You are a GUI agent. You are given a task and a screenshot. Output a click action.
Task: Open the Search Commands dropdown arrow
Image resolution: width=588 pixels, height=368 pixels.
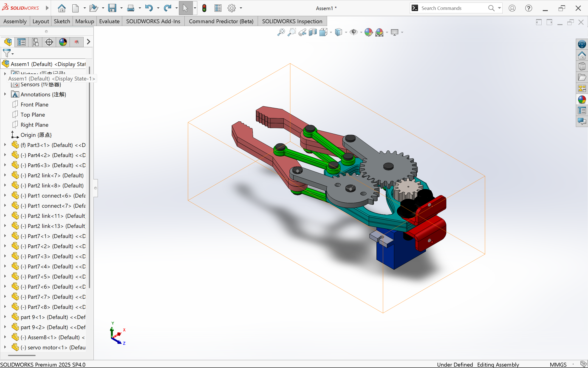coord(499,8)
